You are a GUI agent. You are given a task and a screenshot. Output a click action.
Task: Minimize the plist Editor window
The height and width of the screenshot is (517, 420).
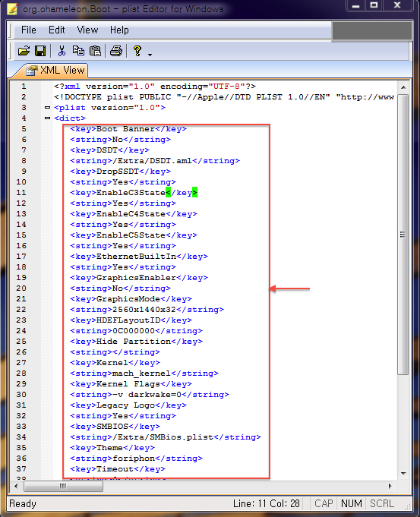pos(355,5)
